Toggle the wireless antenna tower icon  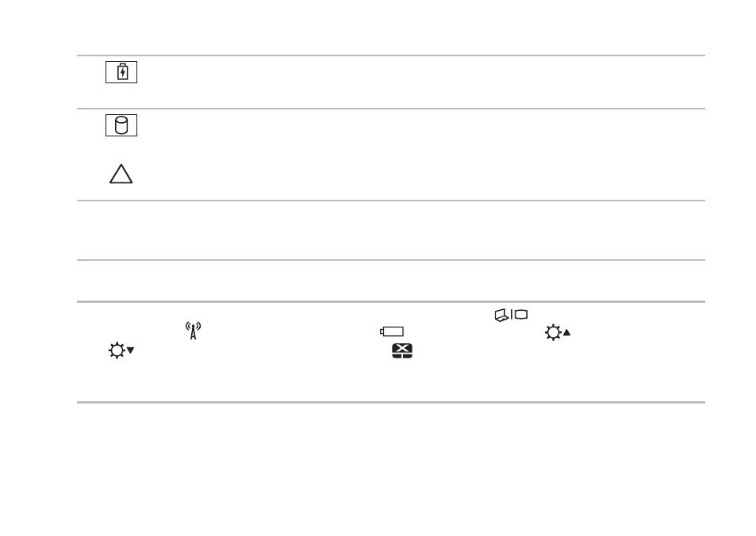pos(194,331)
